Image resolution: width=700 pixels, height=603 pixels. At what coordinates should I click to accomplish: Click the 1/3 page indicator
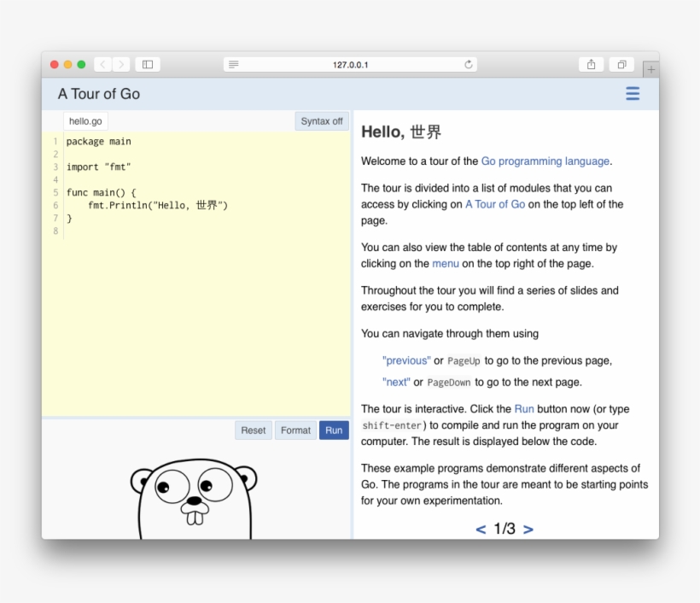[505, 529]
